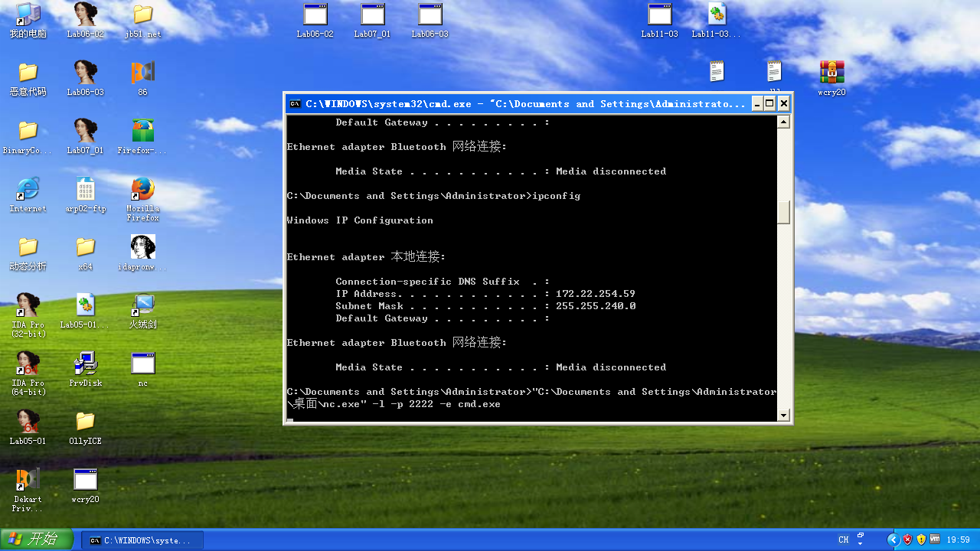The width and height of the screenshot is (980, 551).
Task: Click the cmd window scroll down arrow
Action: (x=783, y=416)
